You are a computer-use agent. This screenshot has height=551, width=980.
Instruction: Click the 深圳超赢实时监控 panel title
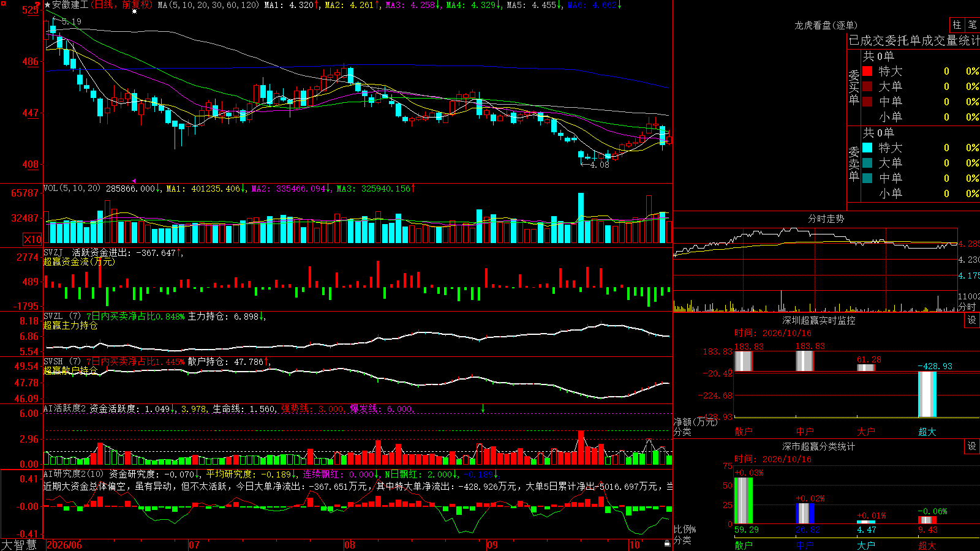point(818,320)
